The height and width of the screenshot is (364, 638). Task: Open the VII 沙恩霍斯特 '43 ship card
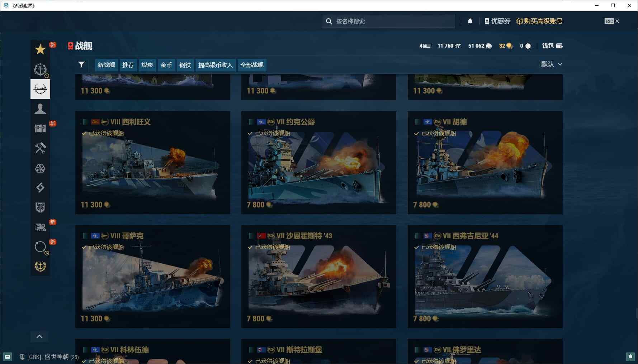coord(319,277)
